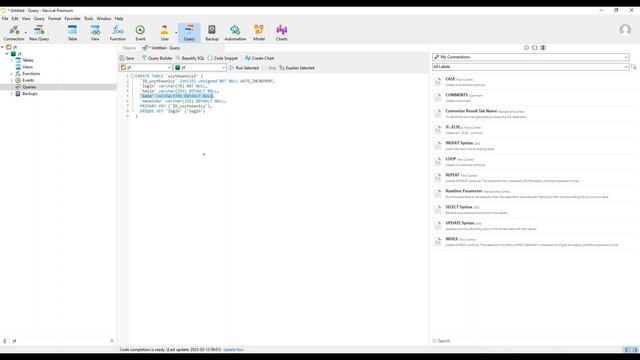The image size is (640, 360).
Task: Click the Backup toolbar icon
Action: tap(212, 33)
